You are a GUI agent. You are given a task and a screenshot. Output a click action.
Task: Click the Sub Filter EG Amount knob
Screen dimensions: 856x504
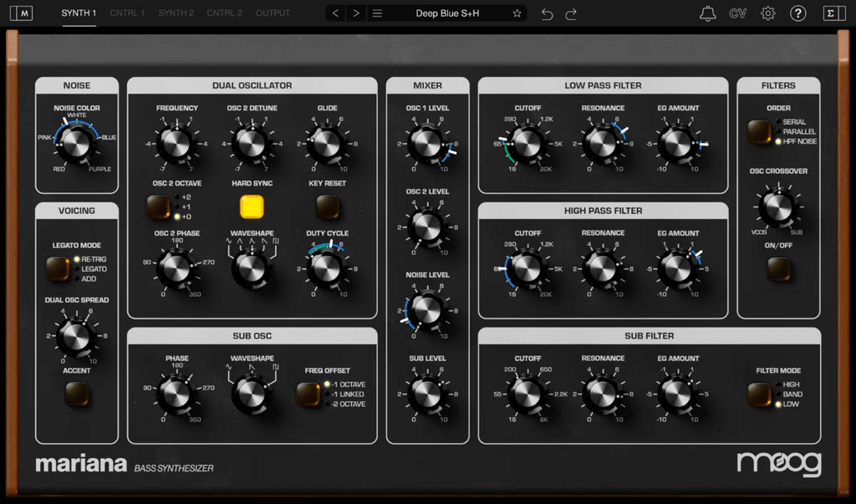(x=677, y=395)
